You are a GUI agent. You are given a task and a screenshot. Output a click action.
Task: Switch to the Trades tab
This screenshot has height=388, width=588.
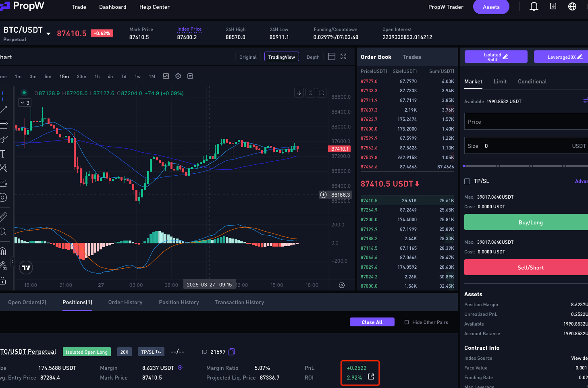coord(412,57)
